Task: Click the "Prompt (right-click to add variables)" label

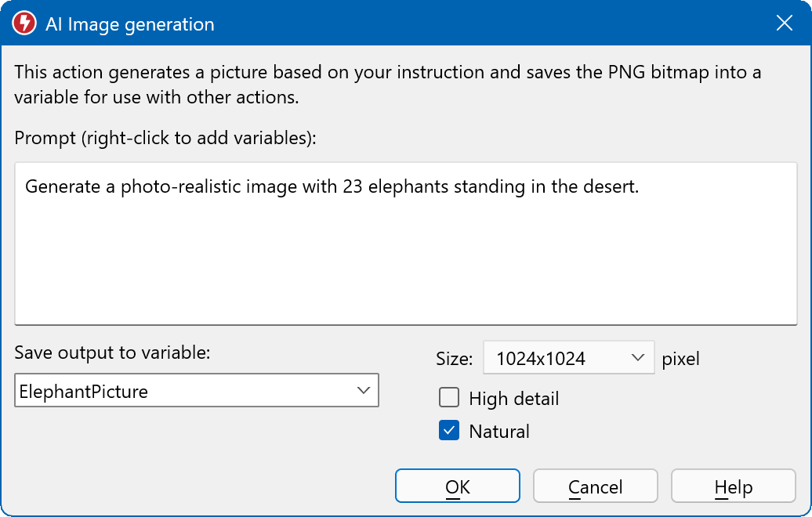Action: pos(165,138)
